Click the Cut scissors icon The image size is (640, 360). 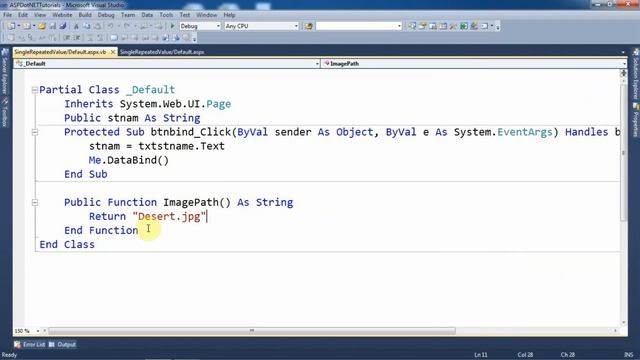click(x=76, y=26)
